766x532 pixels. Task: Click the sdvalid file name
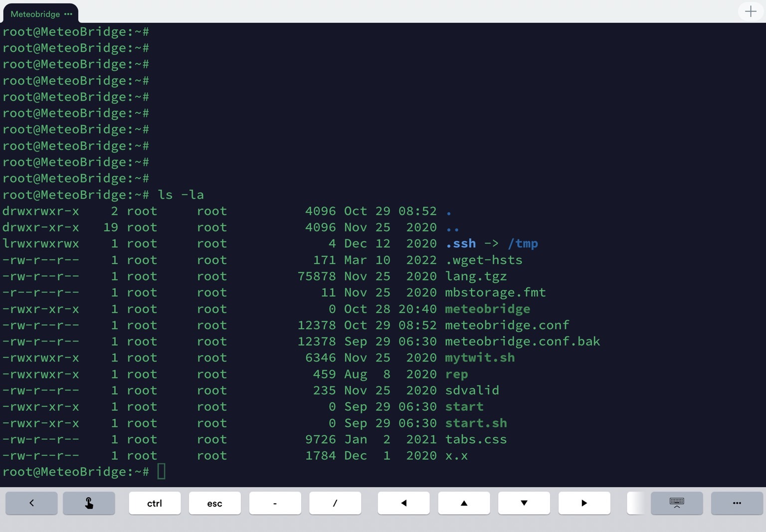pyautogui.click(x=472, y=390)
